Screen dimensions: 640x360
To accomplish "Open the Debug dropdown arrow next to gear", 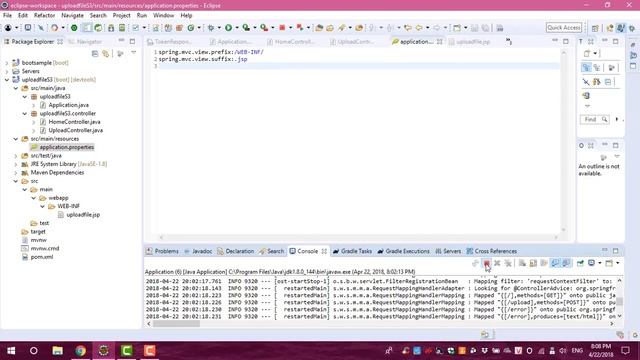I will tap(219, 28).
